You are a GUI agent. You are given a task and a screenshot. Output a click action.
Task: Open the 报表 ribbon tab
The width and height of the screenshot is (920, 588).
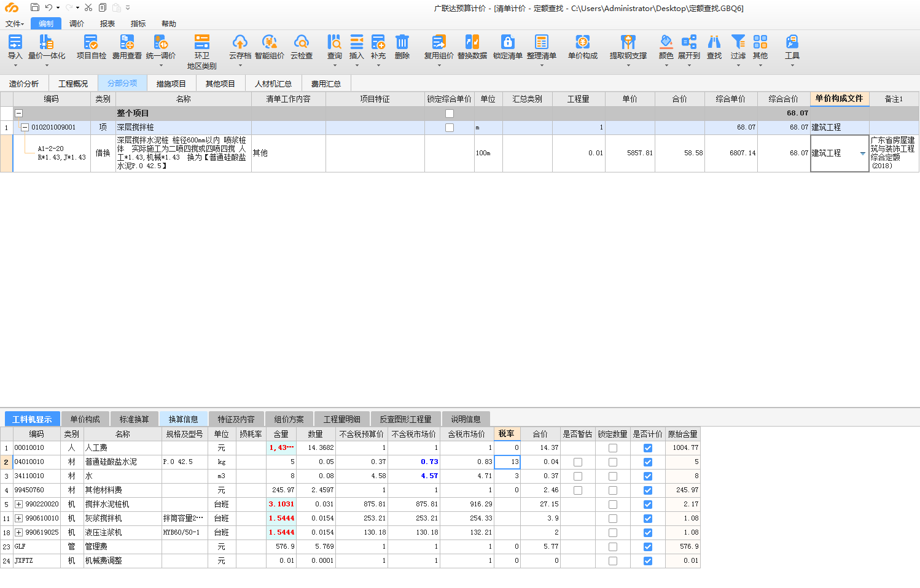point(107,24)
